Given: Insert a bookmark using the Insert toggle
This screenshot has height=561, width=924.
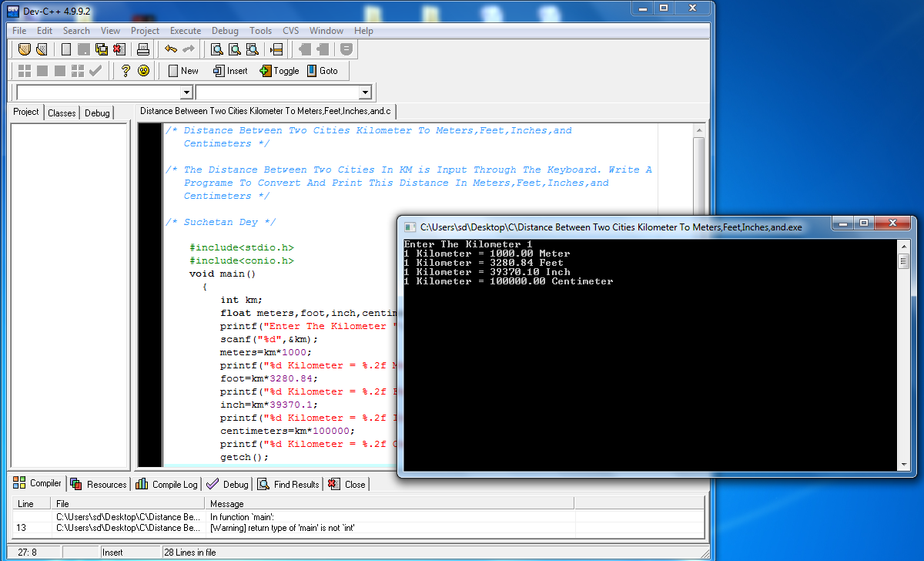Looking at the screenshot, I should [230, 70].
